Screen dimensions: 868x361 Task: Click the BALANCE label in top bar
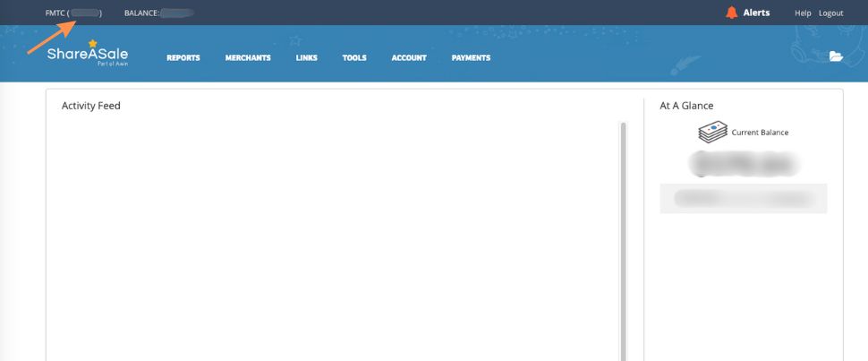(x=141, y=13)
